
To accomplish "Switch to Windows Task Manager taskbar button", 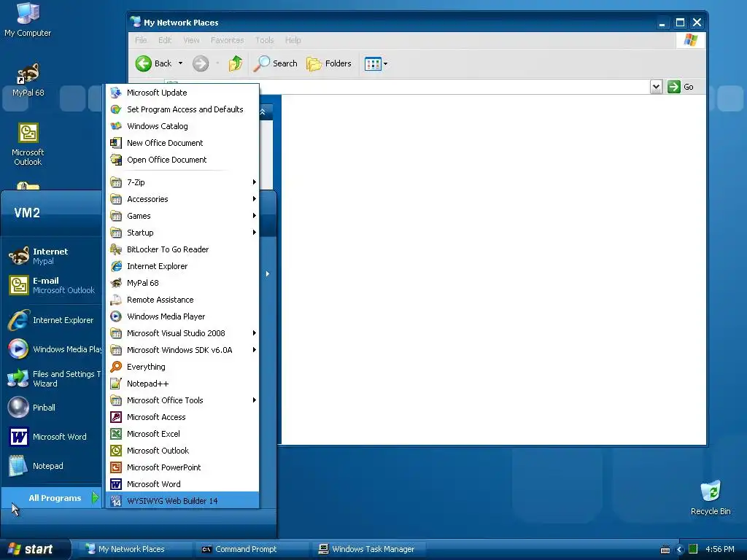I will click(x=369, y=549).
